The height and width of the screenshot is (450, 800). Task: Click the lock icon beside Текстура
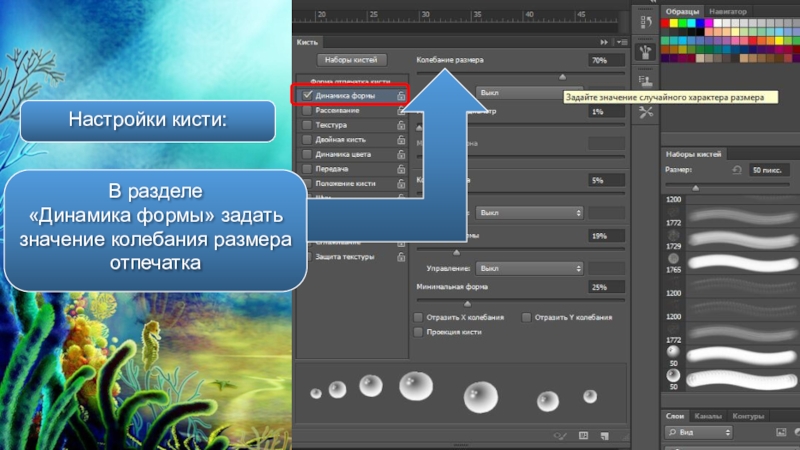coord(401,125)
